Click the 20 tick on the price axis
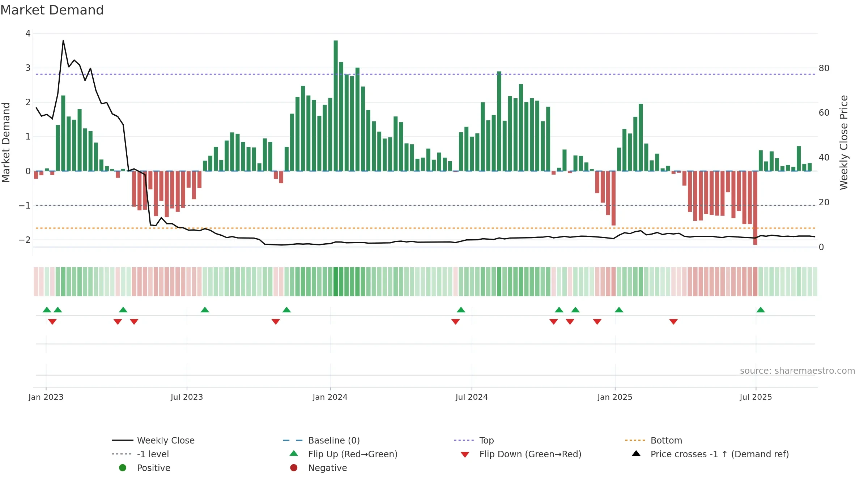 tap(824, 202)
